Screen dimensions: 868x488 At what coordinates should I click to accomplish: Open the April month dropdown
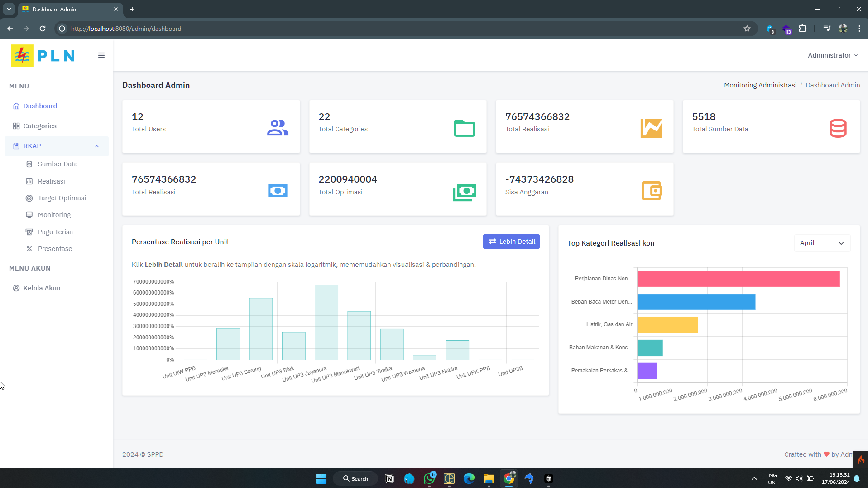(x=822, y=243)
